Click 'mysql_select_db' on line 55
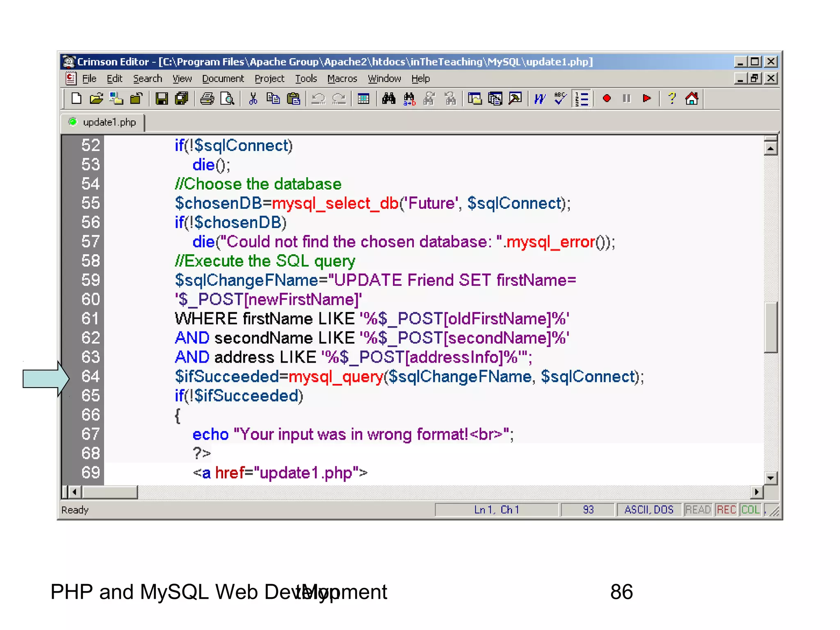Viewport: 840px width, 630px height. [335, 203]
